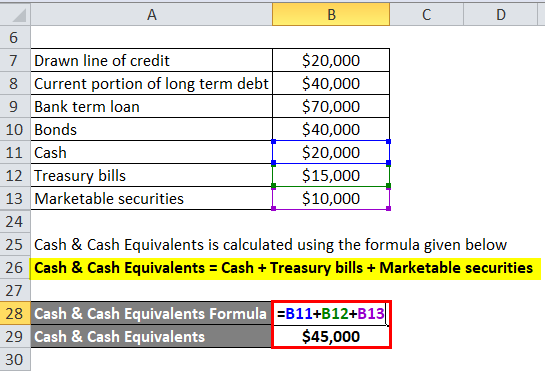Select row 28 header
Image resolution: width=545 pixels, height=371 pixels.
(x=15, y=313)
